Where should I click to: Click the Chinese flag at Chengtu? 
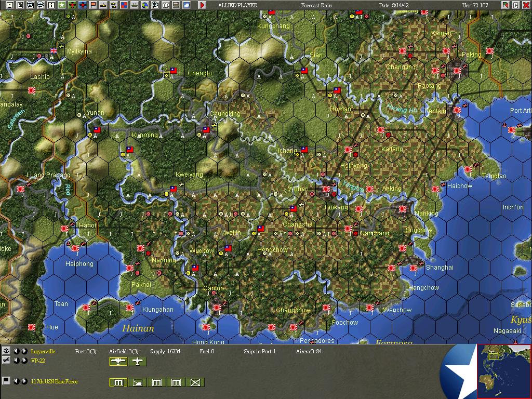coord(174,71)
